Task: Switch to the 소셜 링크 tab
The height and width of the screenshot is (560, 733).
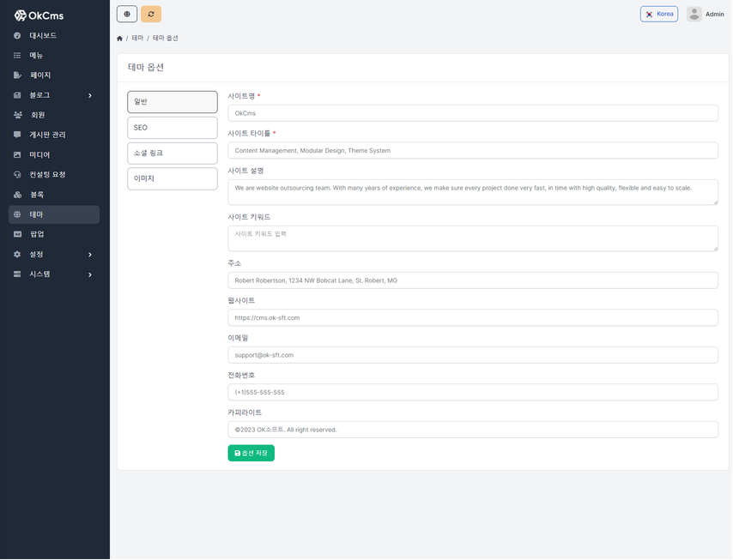Action: pos(173,154)
